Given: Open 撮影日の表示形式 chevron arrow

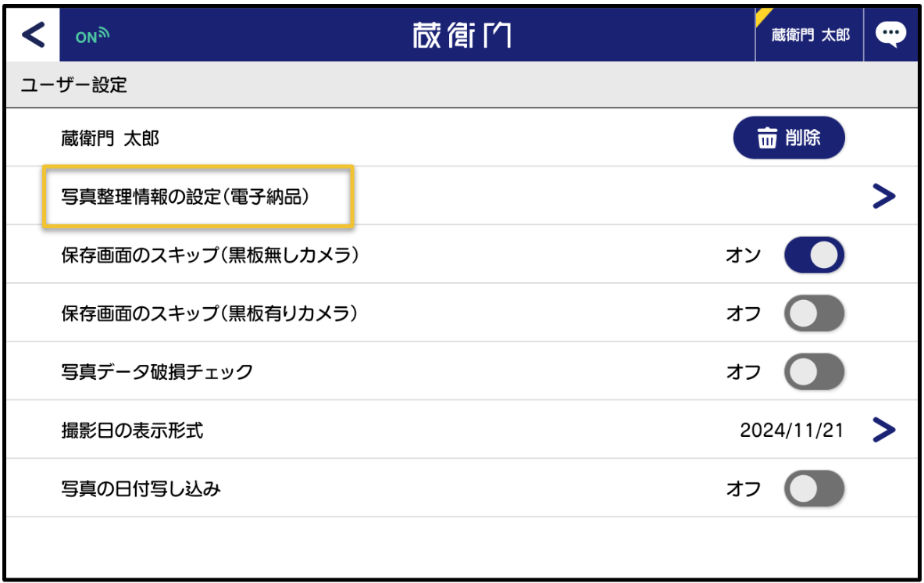Looking at the screenshot, I should tap(883, 430).
